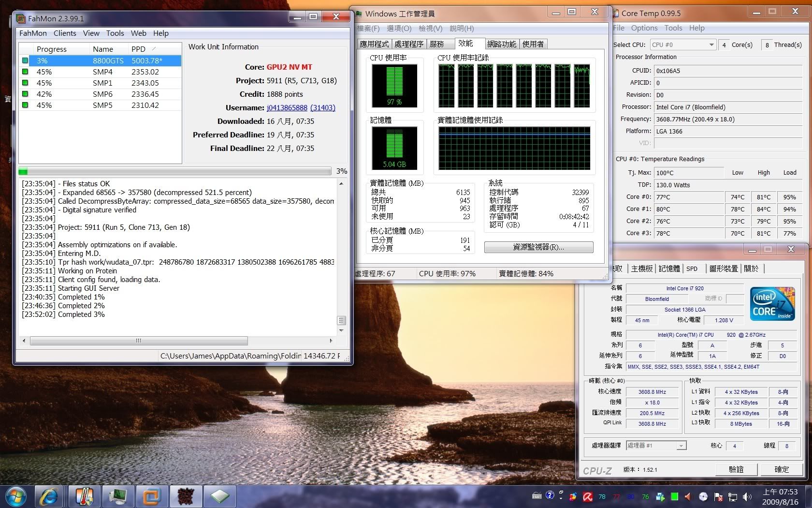Click the Core Temp tray reading 76

pos(645,496)
